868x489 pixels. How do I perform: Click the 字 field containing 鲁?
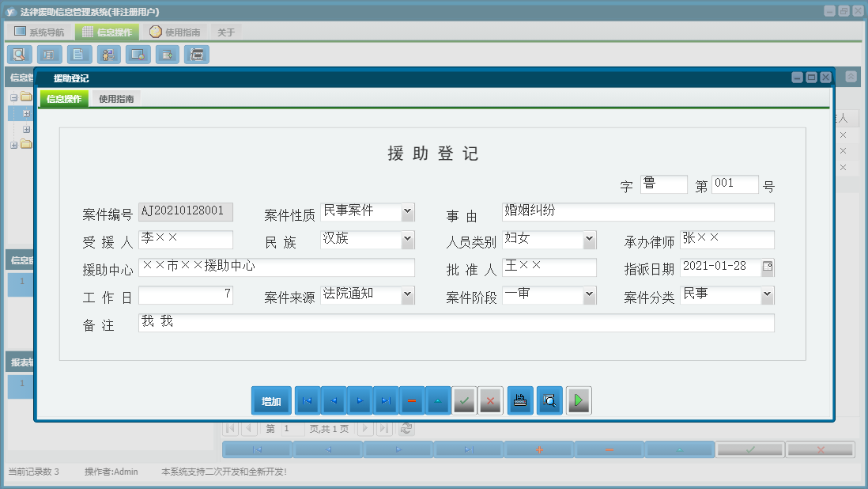664,184
